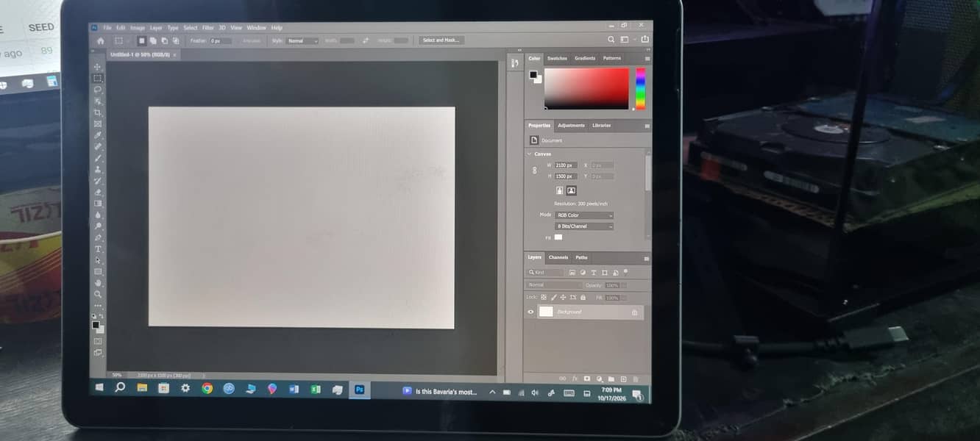Viewport: 980px width, 441px height.
Task: Select the Rectangle shape tool
Action: (97, 272)
